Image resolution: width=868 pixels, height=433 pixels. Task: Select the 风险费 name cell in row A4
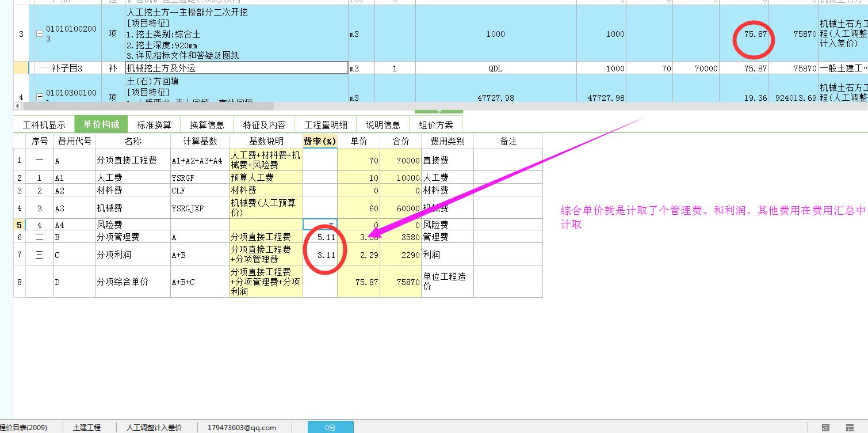click(x=132, y=225)
